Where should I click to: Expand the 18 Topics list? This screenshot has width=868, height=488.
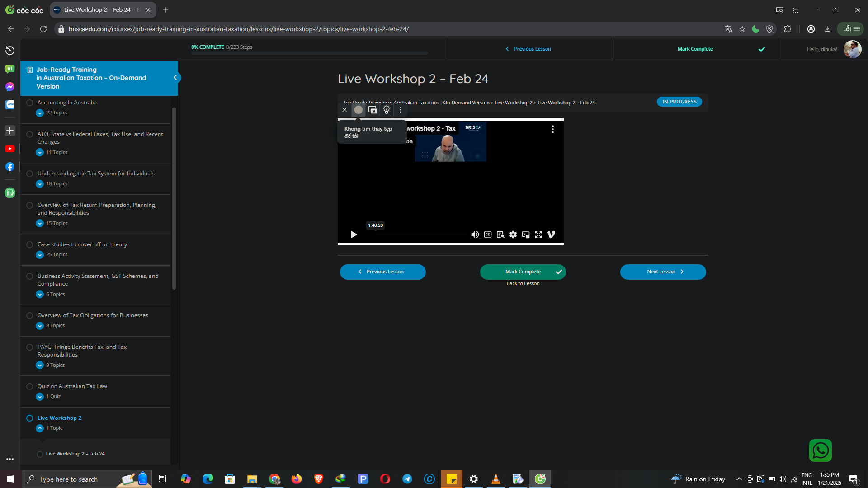(40, 184)
